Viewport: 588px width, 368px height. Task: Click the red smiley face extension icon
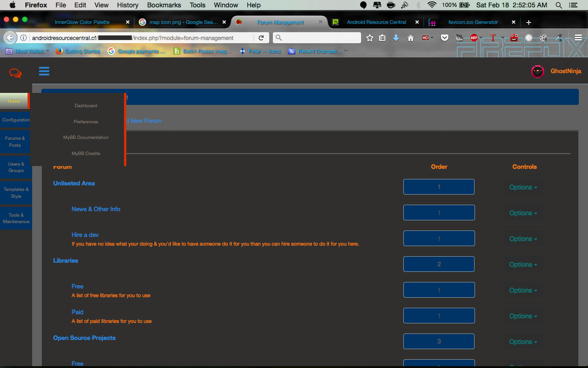coord(514,38)
